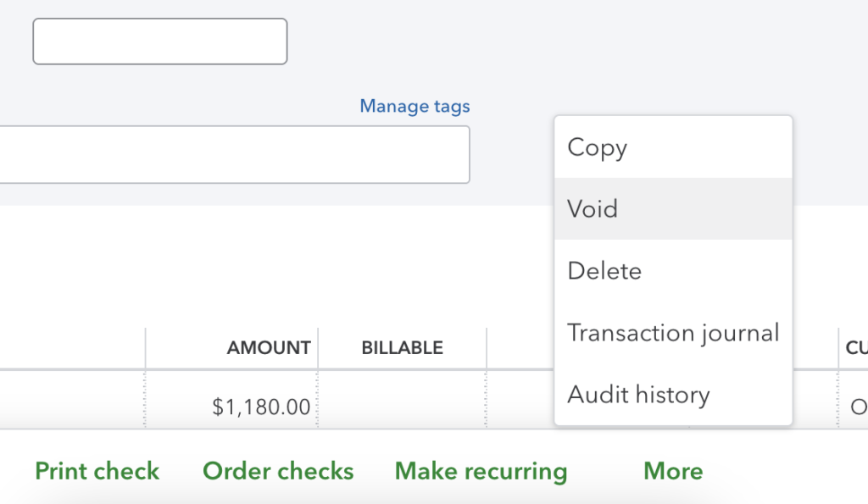Select Delete from the actions menu
This screenshot has width=868, height=504.
point(604,270)
